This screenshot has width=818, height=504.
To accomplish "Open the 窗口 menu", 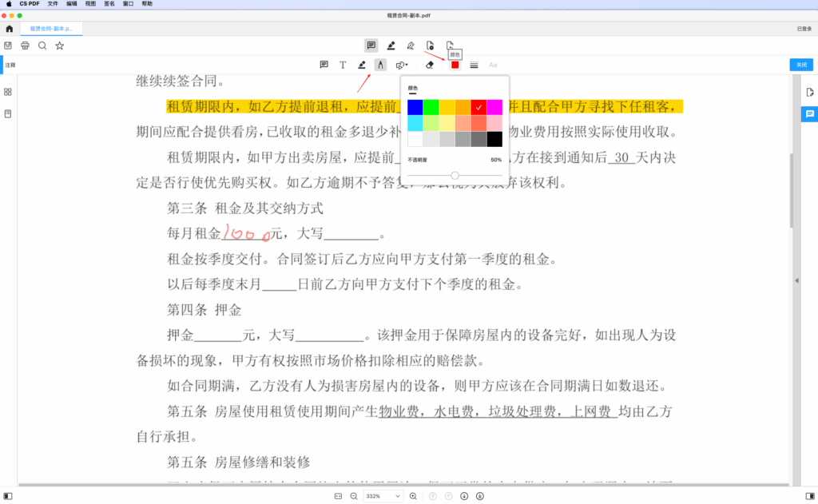I will [128, 4].
